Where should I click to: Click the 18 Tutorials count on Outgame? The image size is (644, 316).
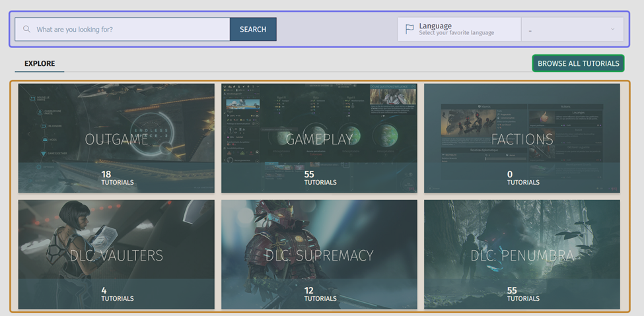pyautogui.click(x=116, y=178)
